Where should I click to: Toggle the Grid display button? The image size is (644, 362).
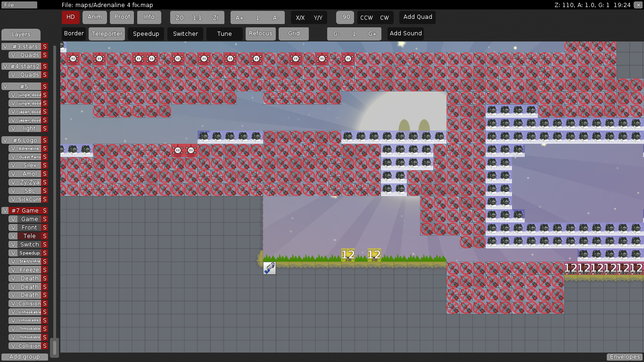click(294, 34)
